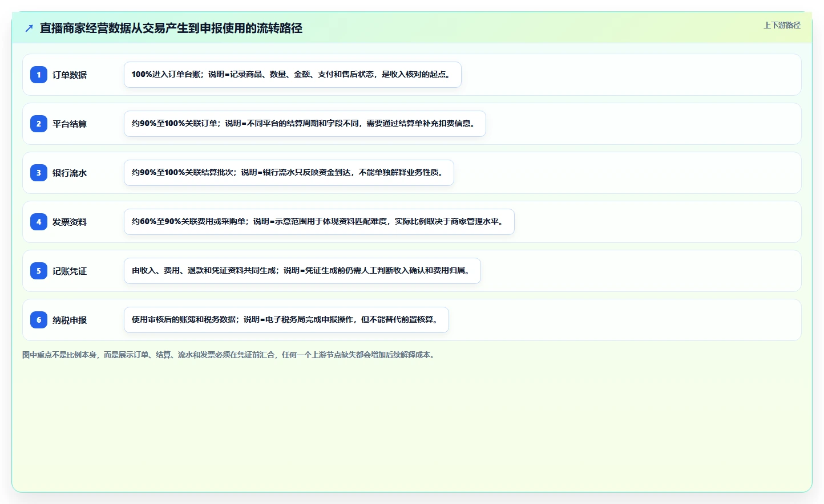Click the footnote text starting 图中重点不是比例本身
This screenshot has height=504, width=824.
pyautogui.click(x=230, y=355)
